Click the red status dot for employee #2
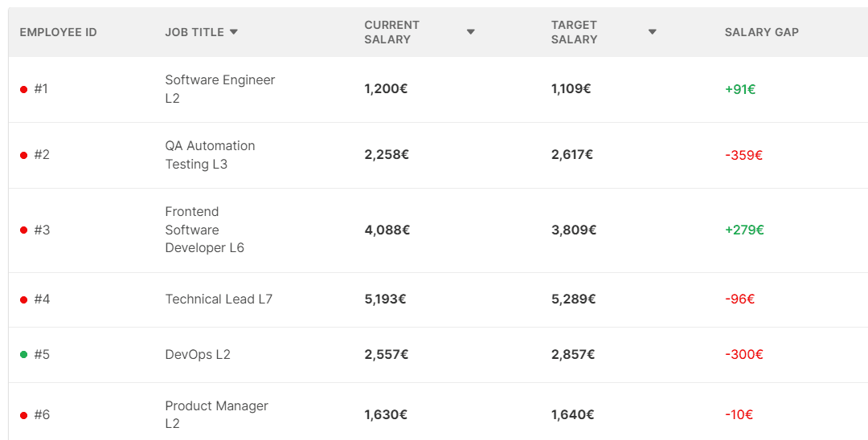 24,155
